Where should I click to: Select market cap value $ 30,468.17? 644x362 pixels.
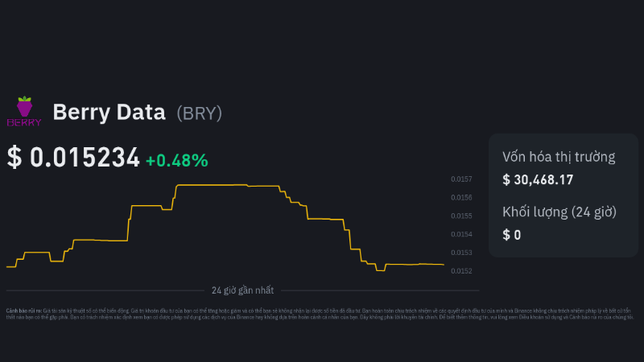538,179
